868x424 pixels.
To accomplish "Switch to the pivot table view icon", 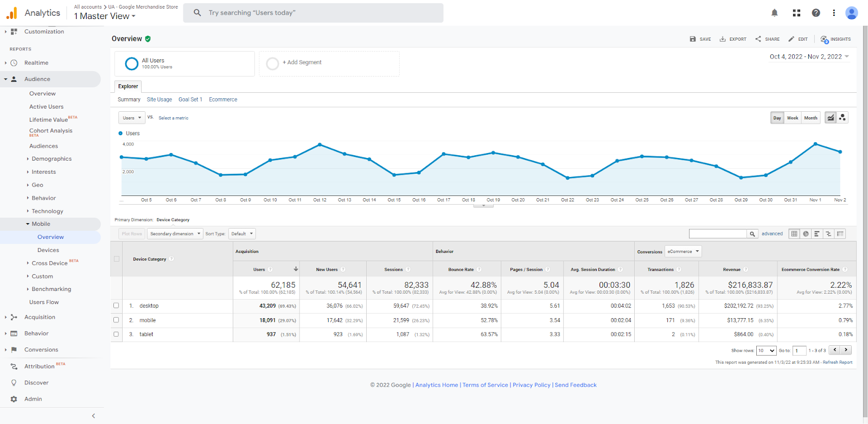I will 840,234.
